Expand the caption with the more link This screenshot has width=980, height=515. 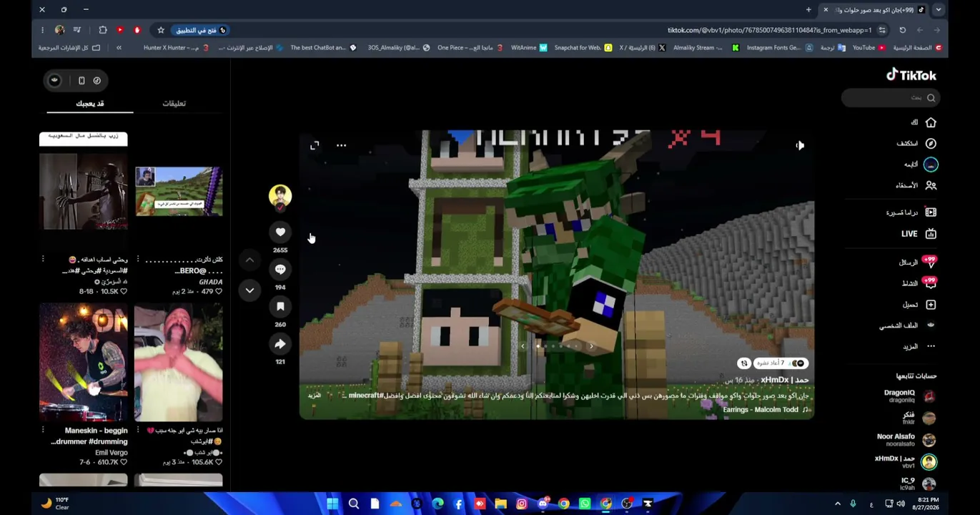pyautogui.click(x=315, y=396)
